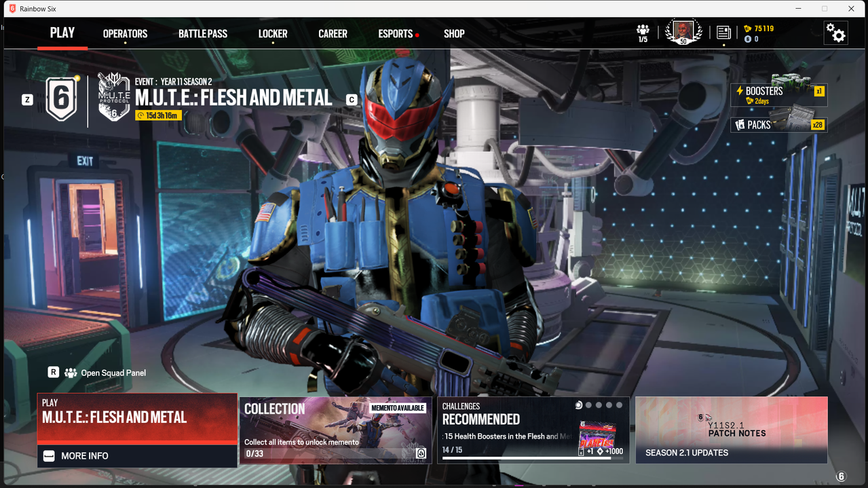Select the second challenge carousel dot
This screenshot has width=868, height=488.
[588, 405]
